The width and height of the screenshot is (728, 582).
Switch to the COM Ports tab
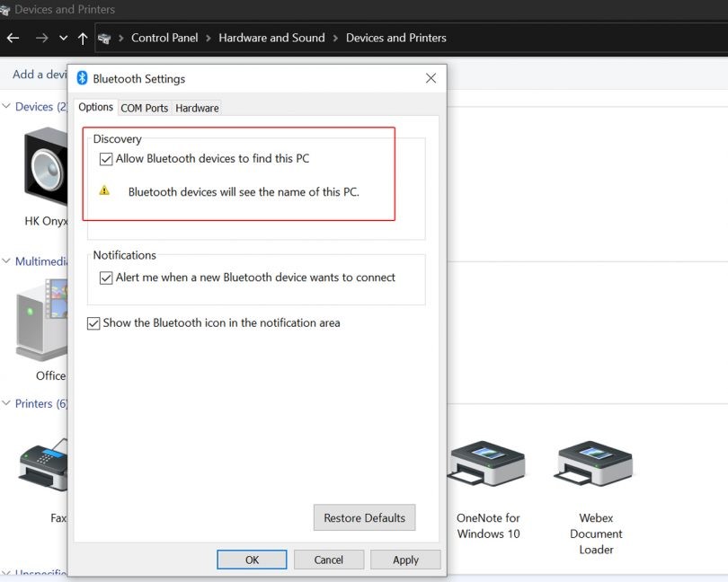[144, 108]
